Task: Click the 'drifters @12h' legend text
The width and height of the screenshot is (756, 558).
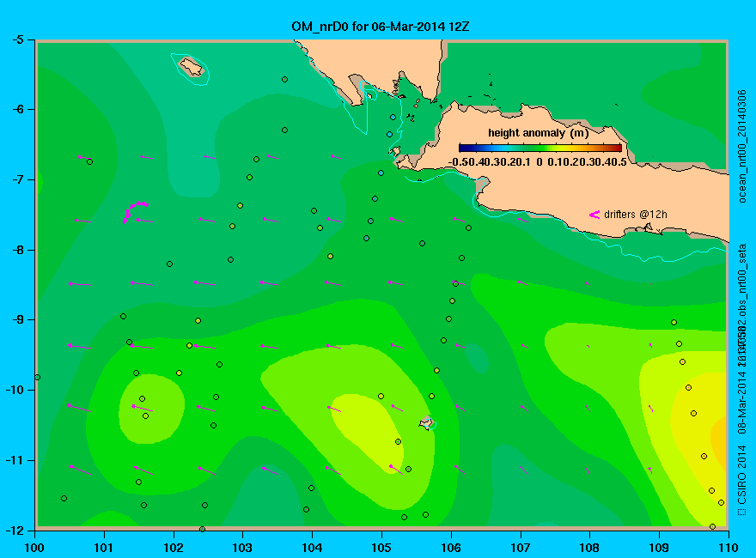Action: pyautogui.click(x=636, y=215)
